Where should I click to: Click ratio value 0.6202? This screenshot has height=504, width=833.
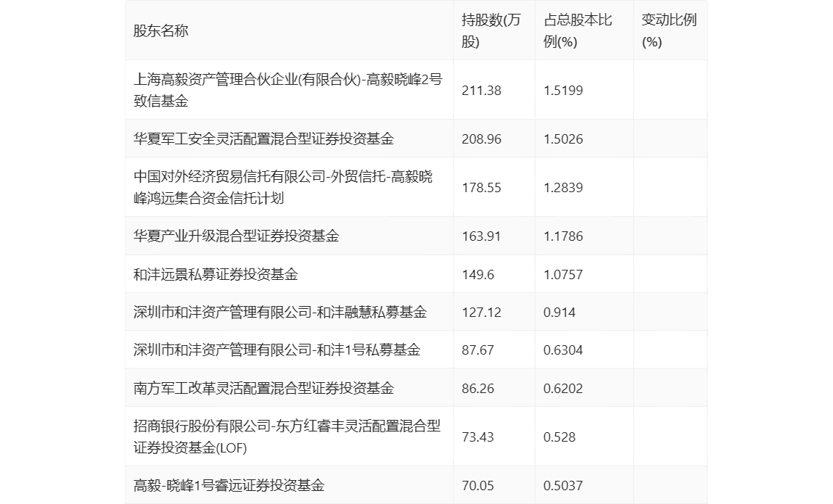[x=563, y=388]
